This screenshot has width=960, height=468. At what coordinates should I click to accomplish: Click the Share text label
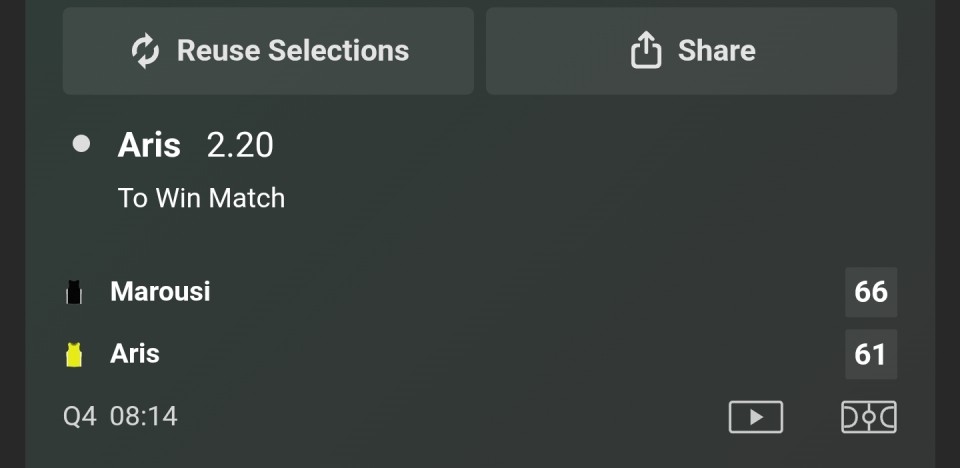point(716,51)
